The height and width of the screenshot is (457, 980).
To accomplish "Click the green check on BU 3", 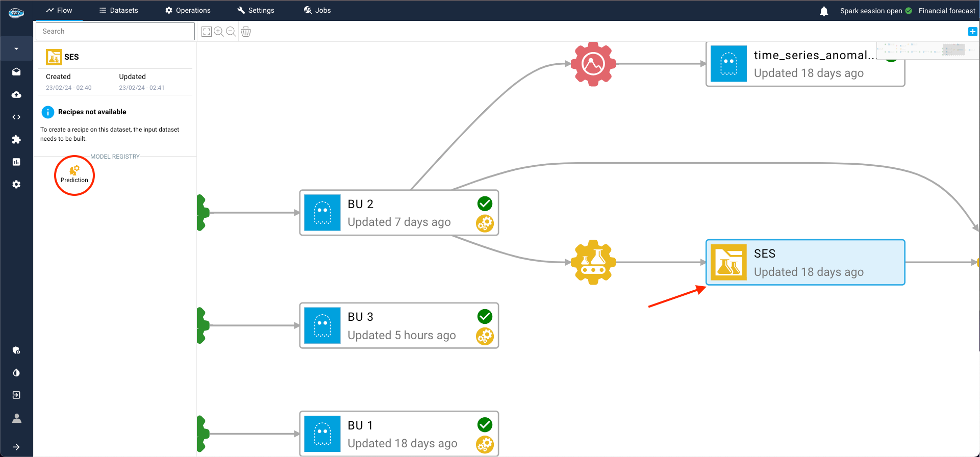I will (x=485, y=316).
